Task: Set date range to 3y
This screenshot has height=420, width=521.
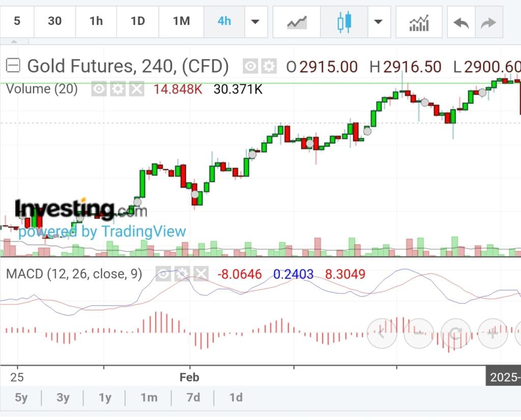Action: pyautogui.click(x=63, y=398)
